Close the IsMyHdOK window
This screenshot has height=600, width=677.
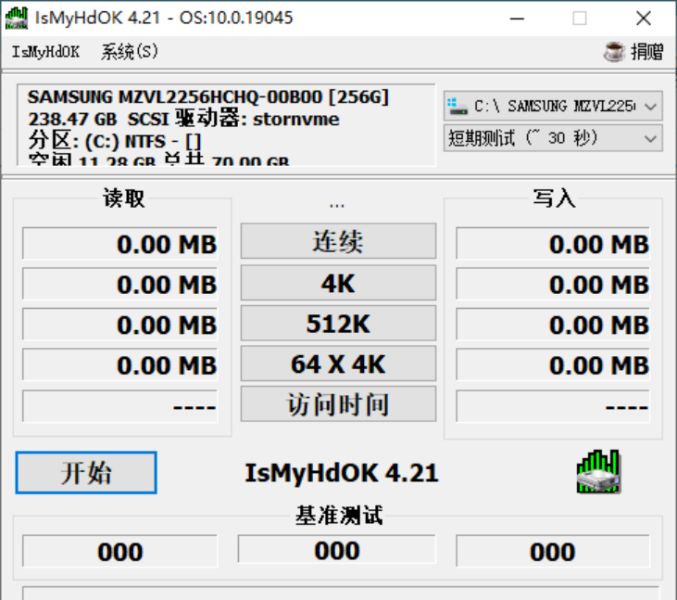(x=643, y=18)
